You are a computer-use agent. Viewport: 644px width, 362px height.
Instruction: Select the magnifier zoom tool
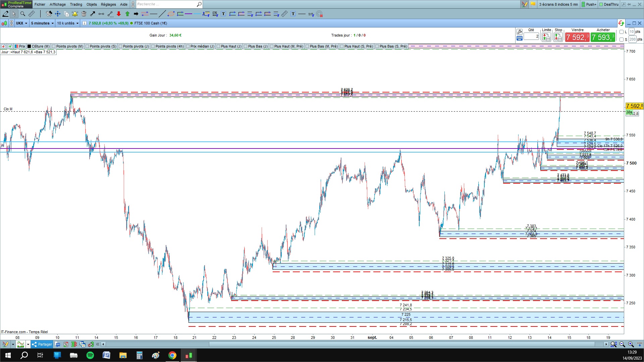22,14
